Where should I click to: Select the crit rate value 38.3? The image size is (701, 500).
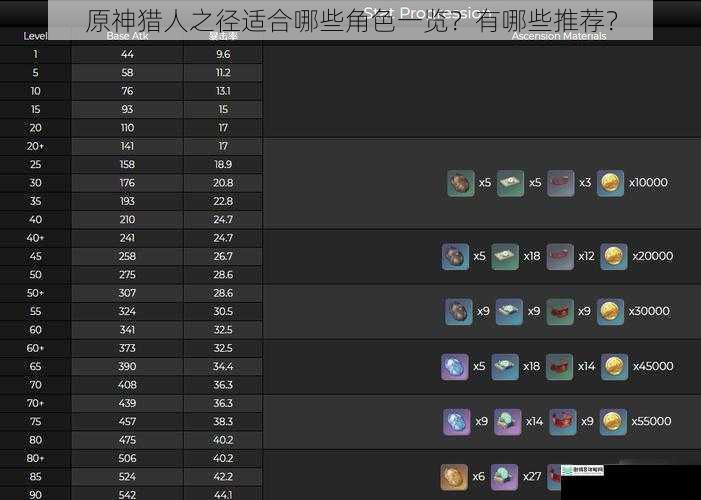point(223,421)
